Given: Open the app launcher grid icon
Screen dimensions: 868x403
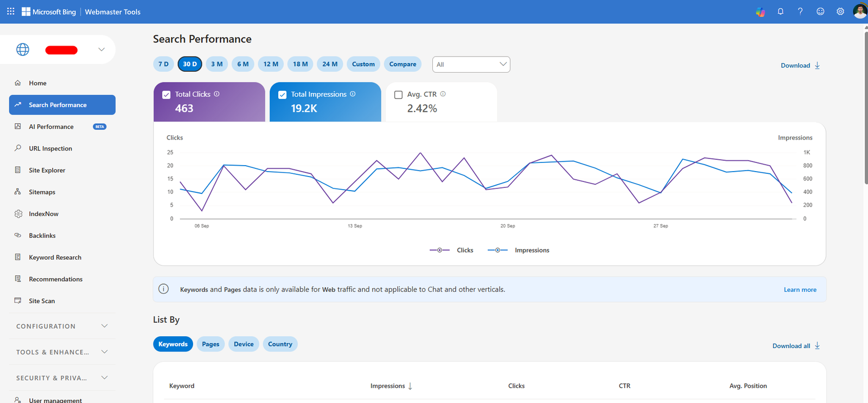Looking at the screenshot, I should point(11,11).
